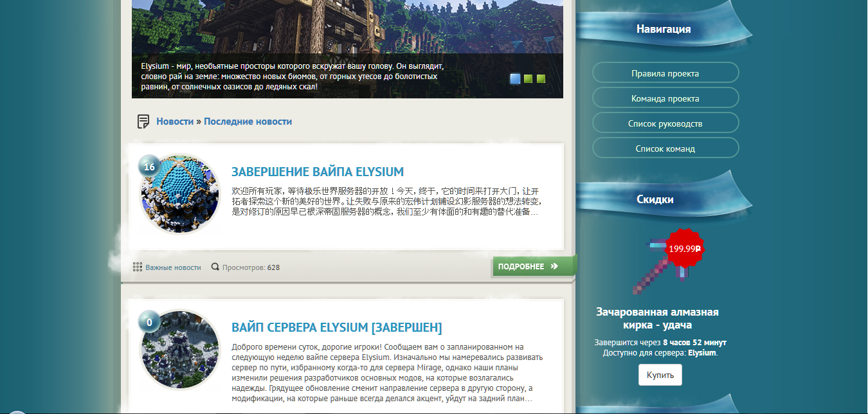
Task: Open the Новости breadcrumb link
Action: click(175, 122)
